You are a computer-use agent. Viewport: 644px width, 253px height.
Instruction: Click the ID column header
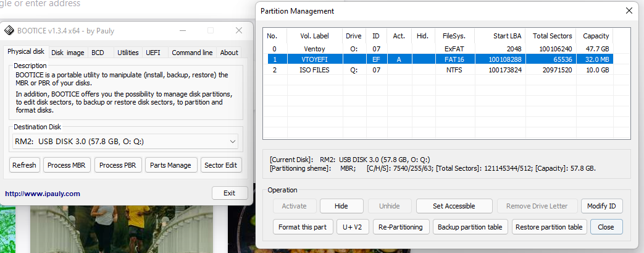(376, 36)
